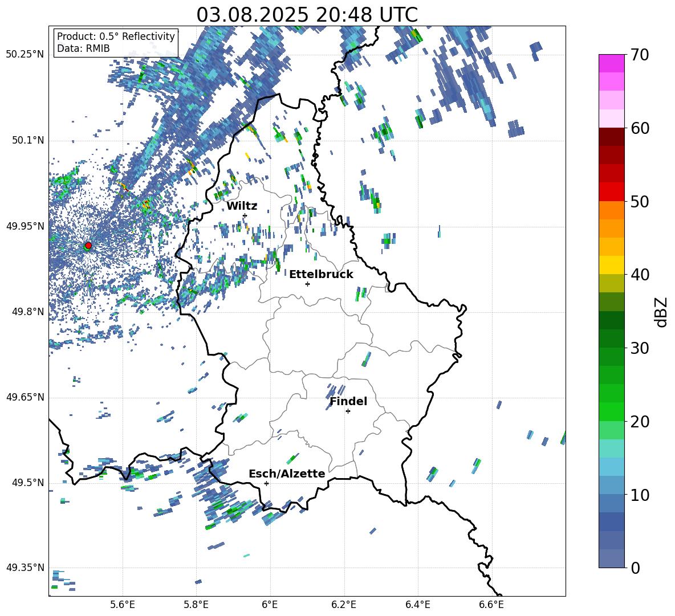Viewport: 675px width, 616px height.
Task: Click the 6°E longitude label
Action: coord(270,605)
